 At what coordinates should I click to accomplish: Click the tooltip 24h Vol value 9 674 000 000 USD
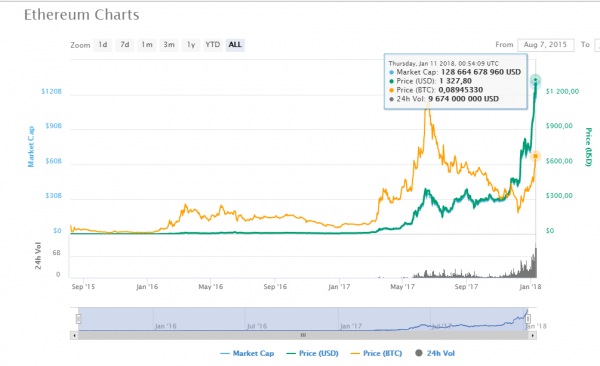[463, 99]
